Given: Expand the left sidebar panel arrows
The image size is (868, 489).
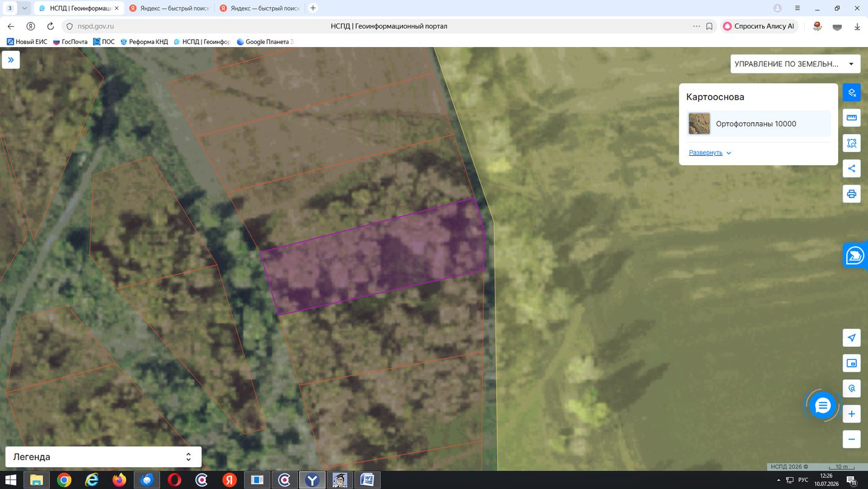Looking at the screenshot, I should pos(11,60).
